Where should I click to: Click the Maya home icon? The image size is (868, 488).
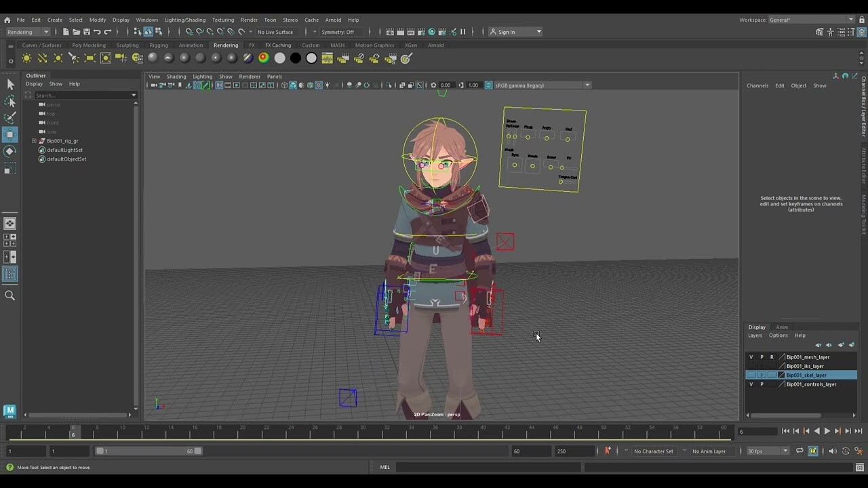7,20
